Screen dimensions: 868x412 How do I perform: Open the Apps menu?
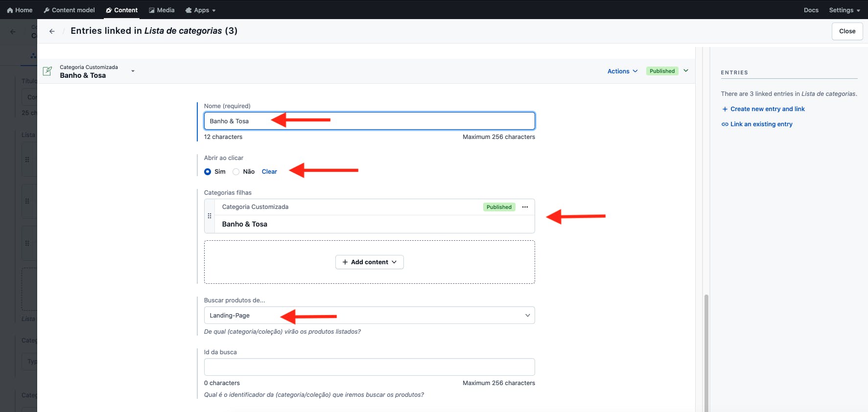(201, 10)
